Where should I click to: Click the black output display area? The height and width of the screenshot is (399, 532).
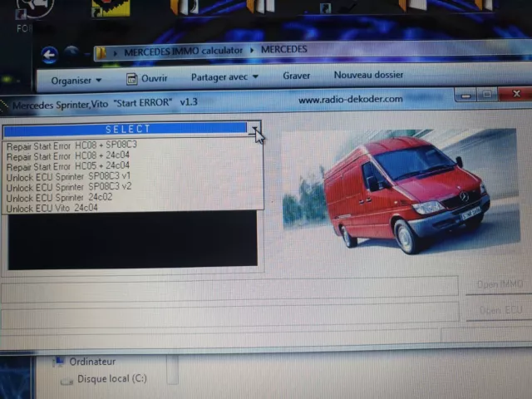(132, 240)
